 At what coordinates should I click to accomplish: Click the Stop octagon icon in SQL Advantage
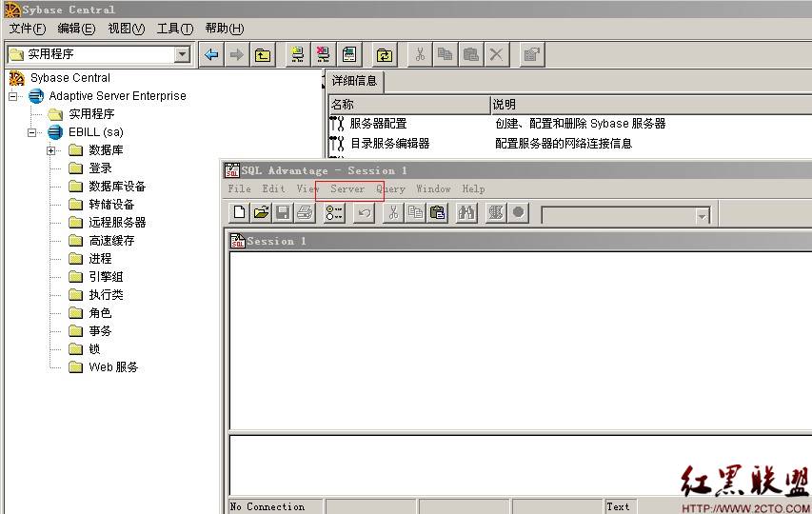[x=518, y=212]
